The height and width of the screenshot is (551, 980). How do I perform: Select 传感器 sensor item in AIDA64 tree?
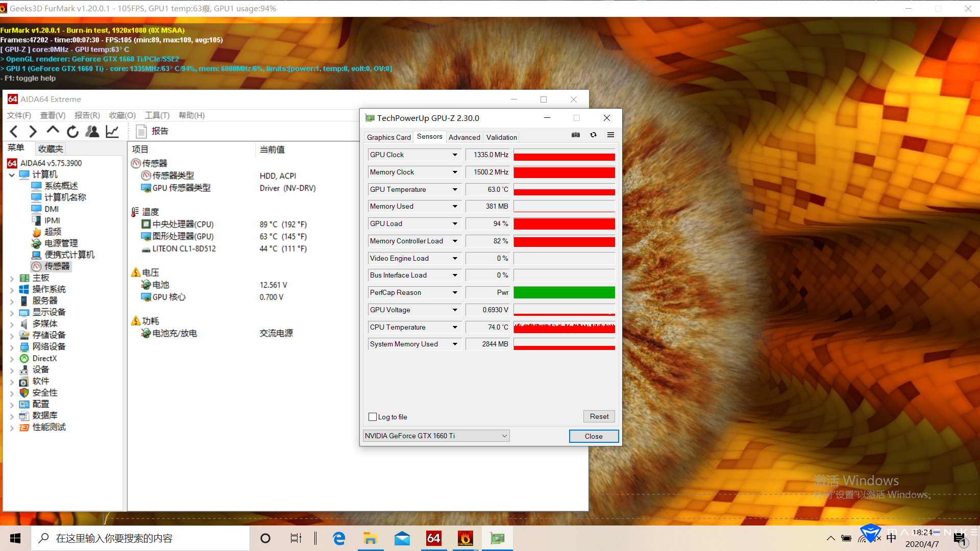(51, 266)
